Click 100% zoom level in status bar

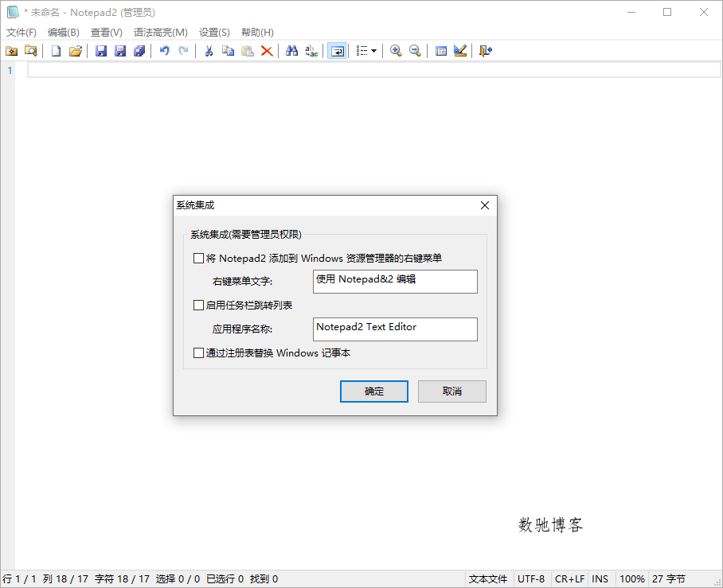631,579
